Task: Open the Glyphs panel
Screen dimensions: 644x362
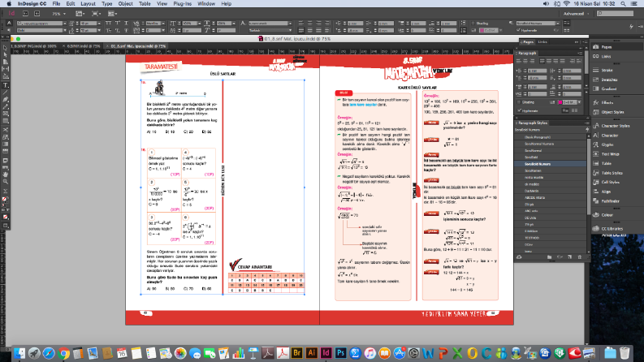Action: [x=607, y=144]
